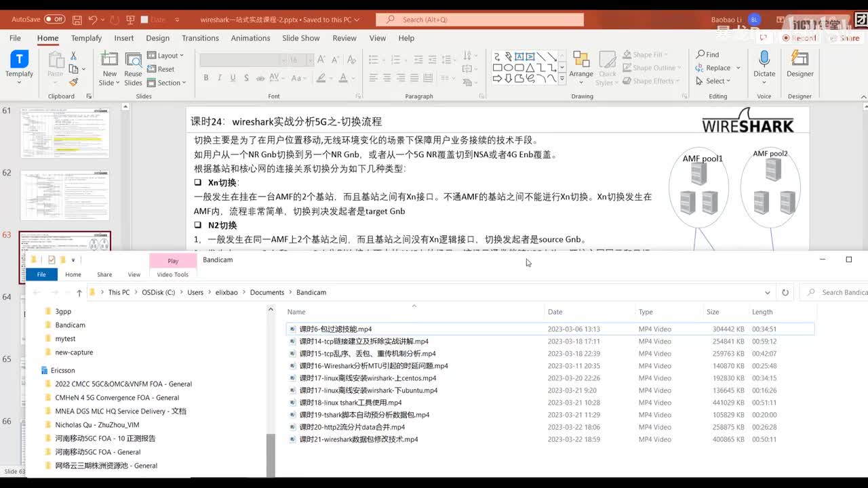Screen dimensions: 868x488
Task: Select new-capture folder in navigation pane
Action: (x=74, y=352)
